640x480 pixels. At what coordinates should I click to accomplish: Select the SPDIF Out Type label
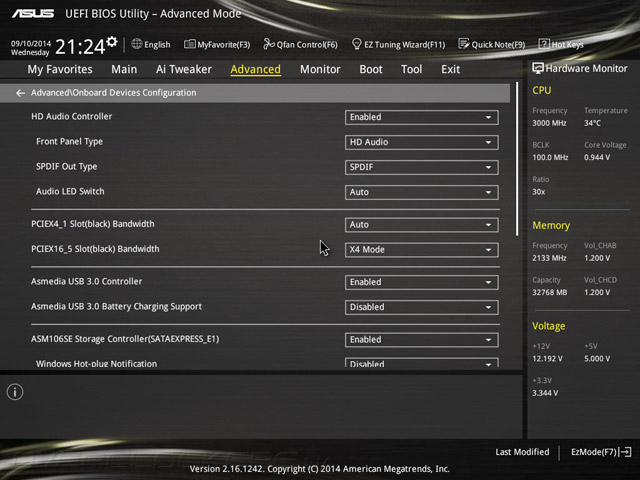coord(67,167)
